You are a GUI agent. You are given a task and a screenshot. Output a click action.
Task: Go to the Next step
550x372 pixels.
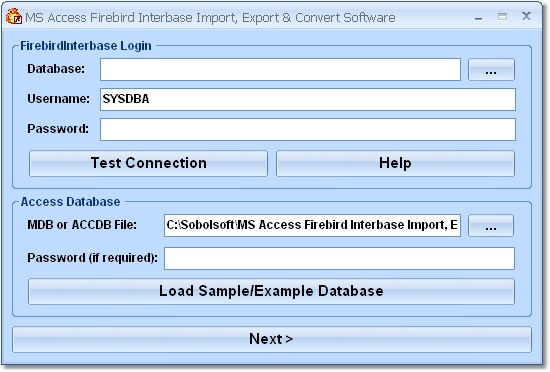tap(272, 339)
